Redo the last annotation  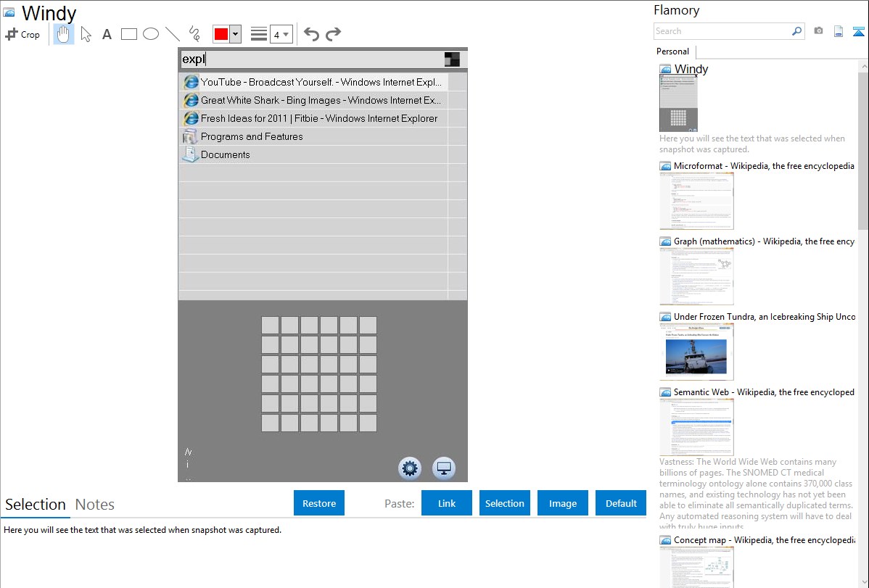pyautogui.click(x=333, y=34)
